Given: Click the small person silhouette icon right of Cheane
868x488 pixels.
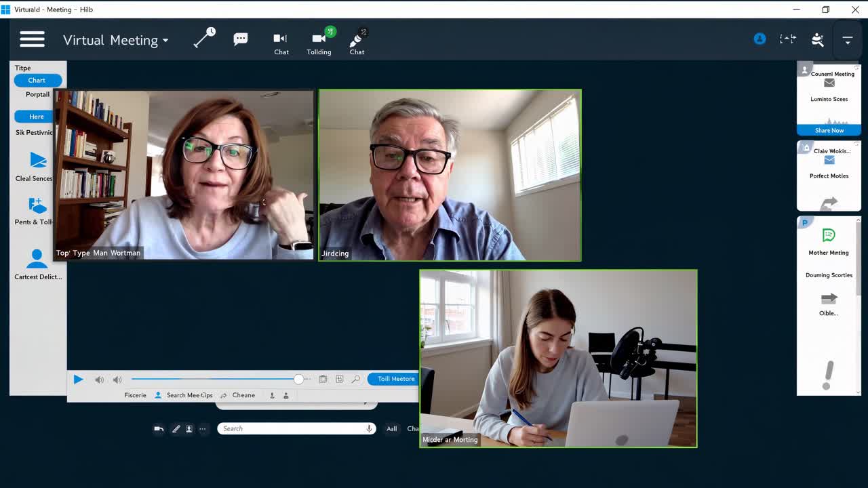Looking at the screenshot, I should (285, 396).
